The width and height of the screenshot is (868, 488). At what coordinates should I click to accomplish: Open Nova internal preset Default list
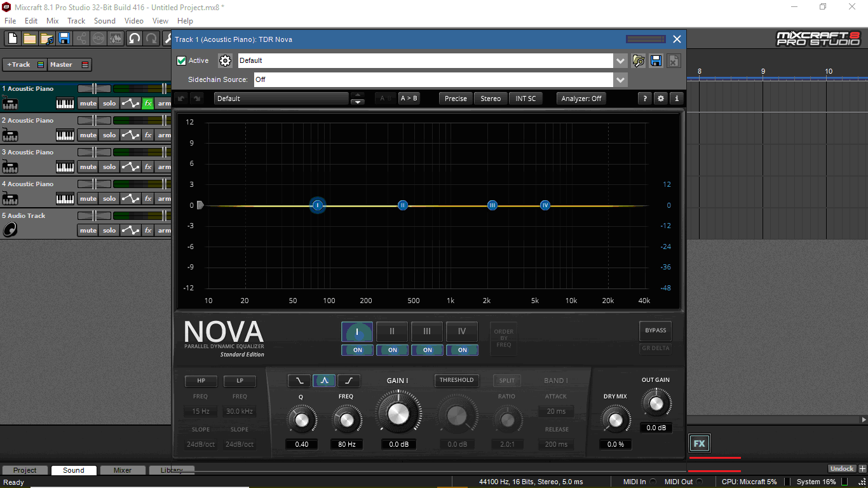281,98
